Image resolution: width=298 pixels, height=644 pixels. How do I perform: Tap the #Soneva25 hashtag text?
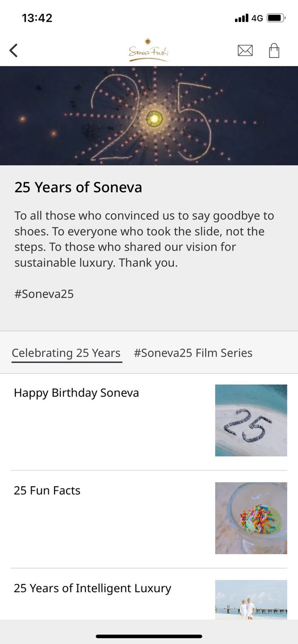pyautogui.click(x=44, y=294)
